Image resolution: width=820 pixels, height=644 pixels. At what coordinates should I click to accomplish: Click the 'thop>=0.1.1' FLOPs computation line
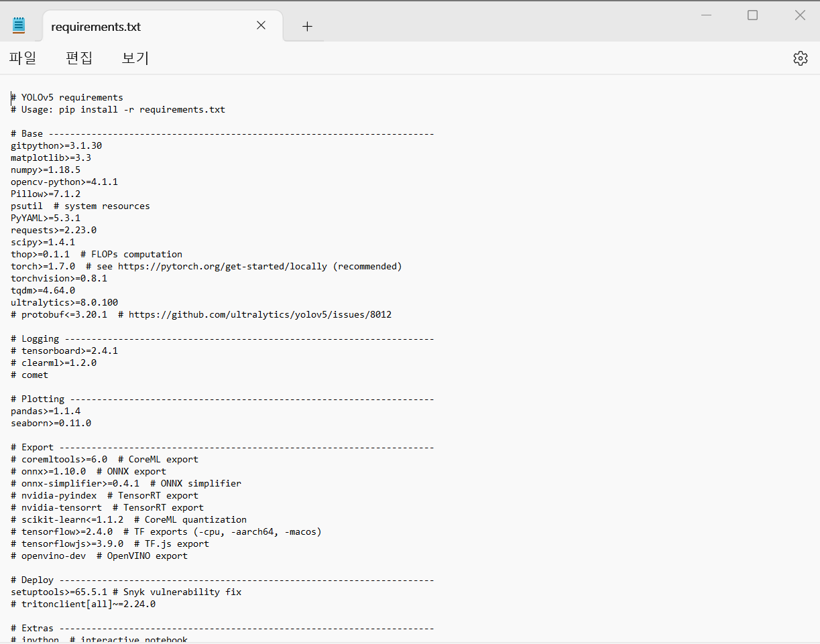(97, 254)
